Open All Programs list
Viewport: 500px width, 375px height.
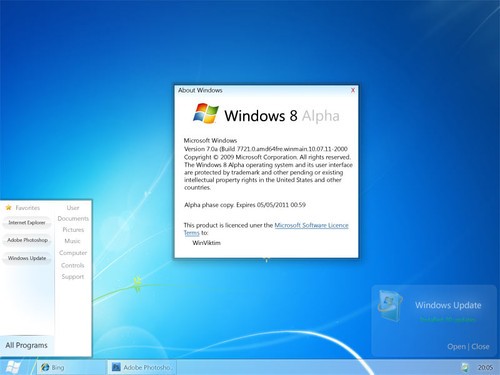click(26, 345)
